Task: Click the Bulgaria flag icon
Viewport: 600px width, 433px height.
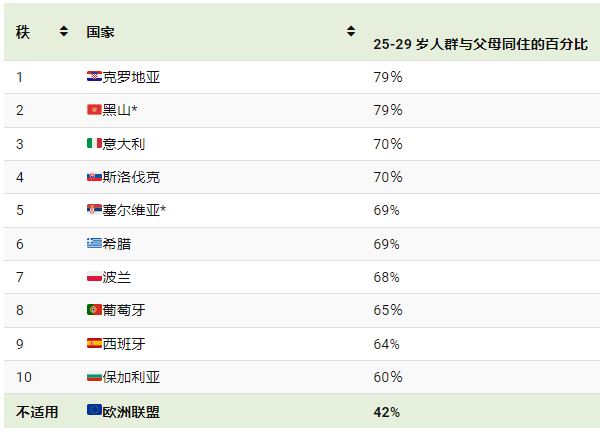Action: (x=94, y=377)
